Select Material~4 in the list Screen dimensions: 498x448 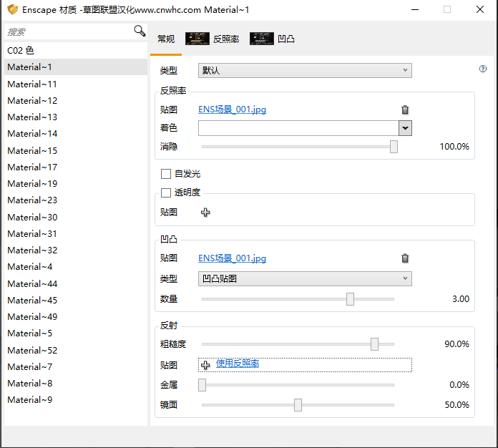pyautogui.click(x=76, y=267)
